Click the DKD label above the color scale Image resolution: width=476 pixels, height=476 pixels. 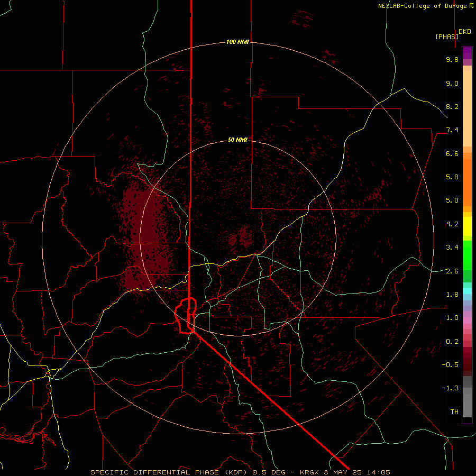click(465, 32)
